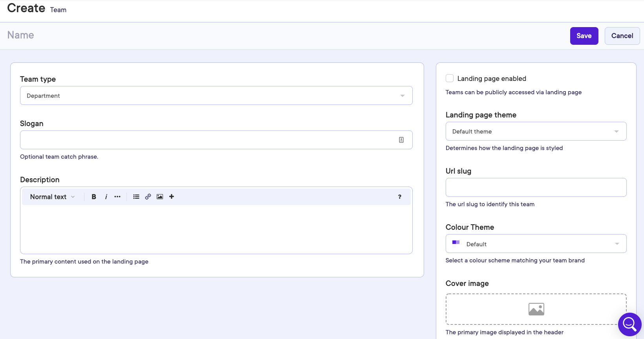
Task: Click the plus insert icon in editor
Action: click(172, 197)
